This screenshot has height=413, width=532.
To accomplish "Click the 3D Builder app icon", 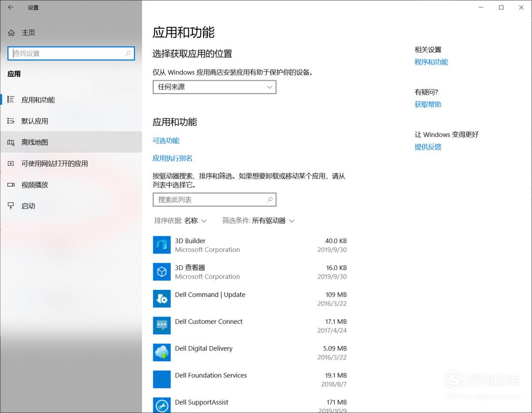I will 162,245.
